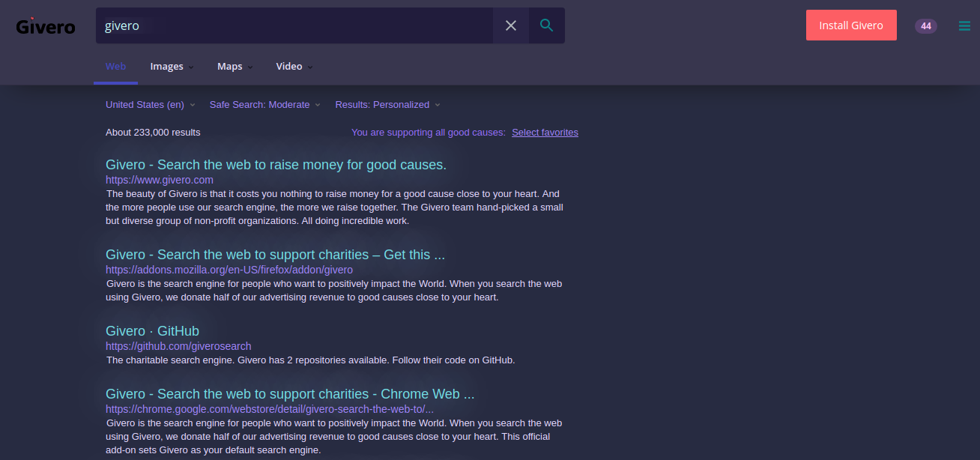
Task: Click the 'About 233,000 results' text
Action: coord(153,133)
